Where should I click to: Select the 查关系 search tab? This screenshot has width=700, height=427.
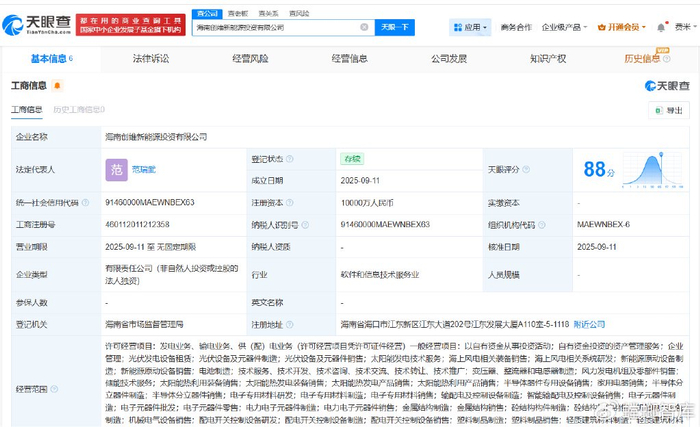(268, 13)
